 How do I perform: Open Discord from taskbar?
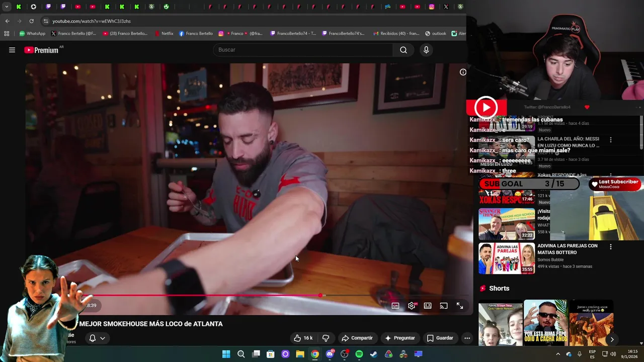click(x=330, y=354)
